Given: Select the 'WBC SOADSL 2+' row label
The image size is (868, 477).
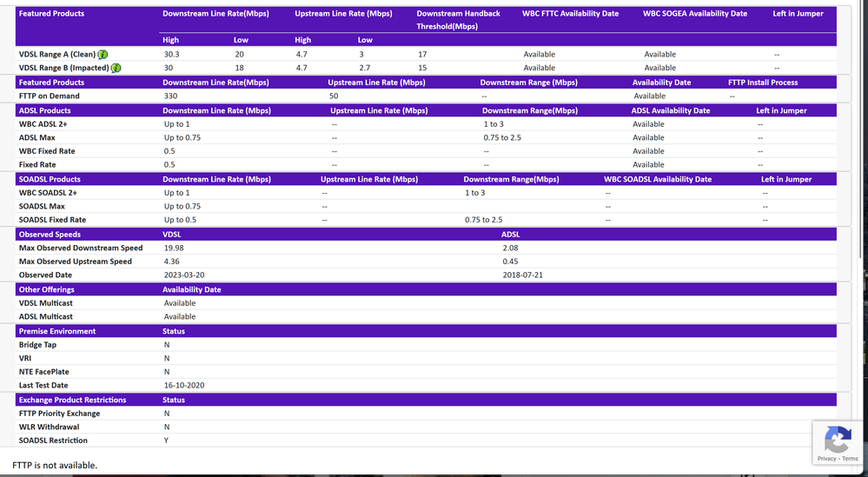Looking at the screenshot, I should (x=48, y=193).
